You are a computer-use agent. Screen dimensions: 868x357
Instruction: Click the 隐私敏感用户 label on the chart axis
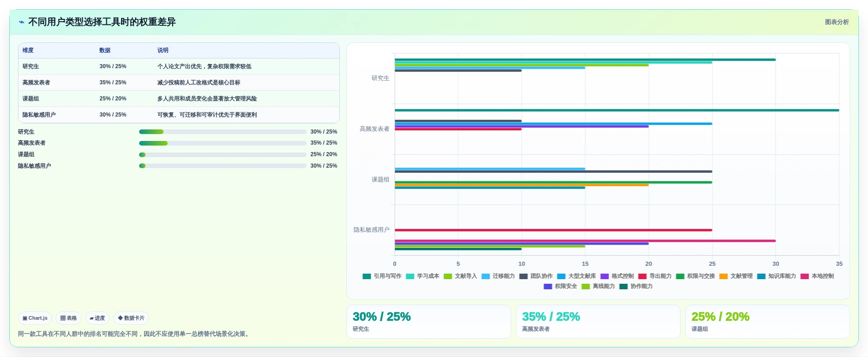372,230
